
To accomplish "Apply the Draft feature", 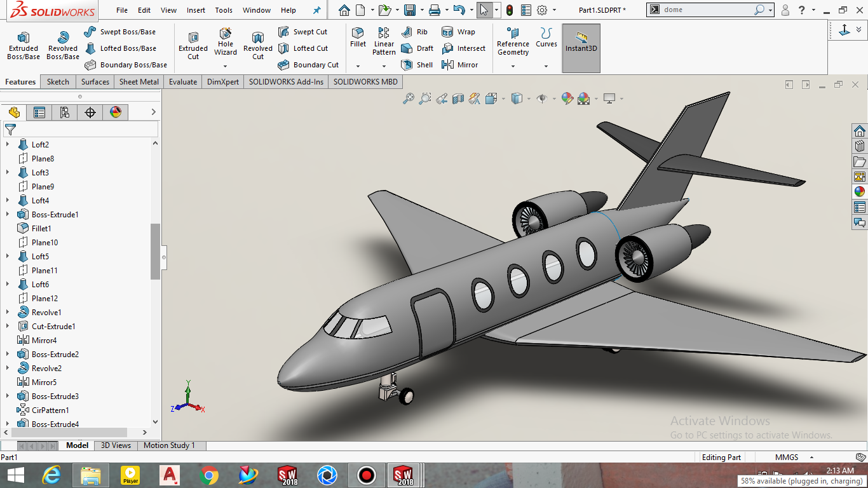I will (417, 48).
